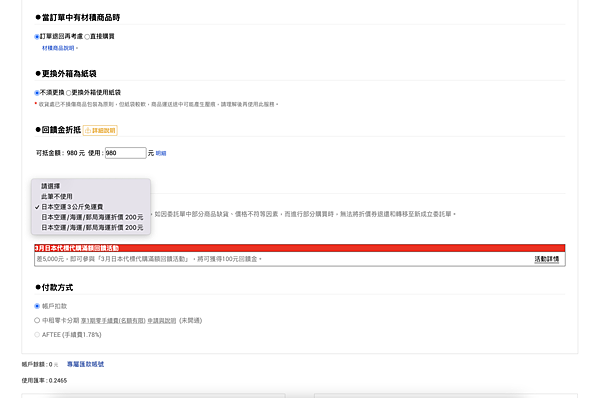Click the 可抵金額 : 980 元 text

(x=60, y=153)
